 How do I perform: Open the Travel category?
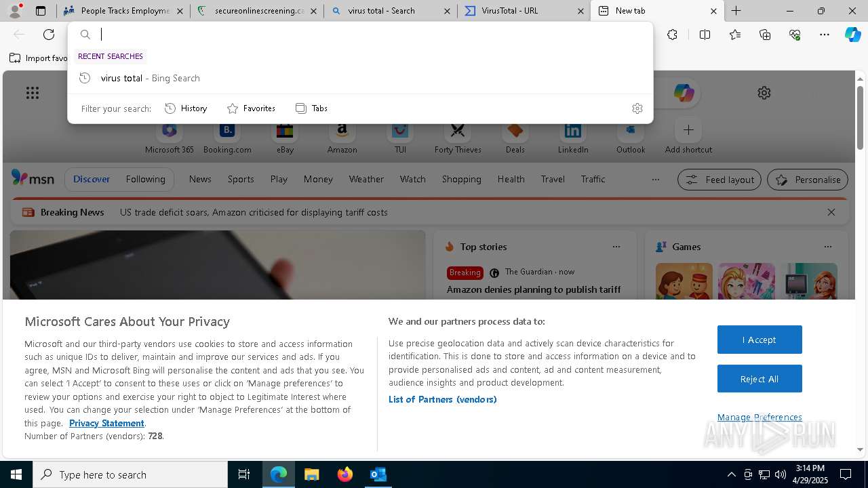(x=553, y=179)
